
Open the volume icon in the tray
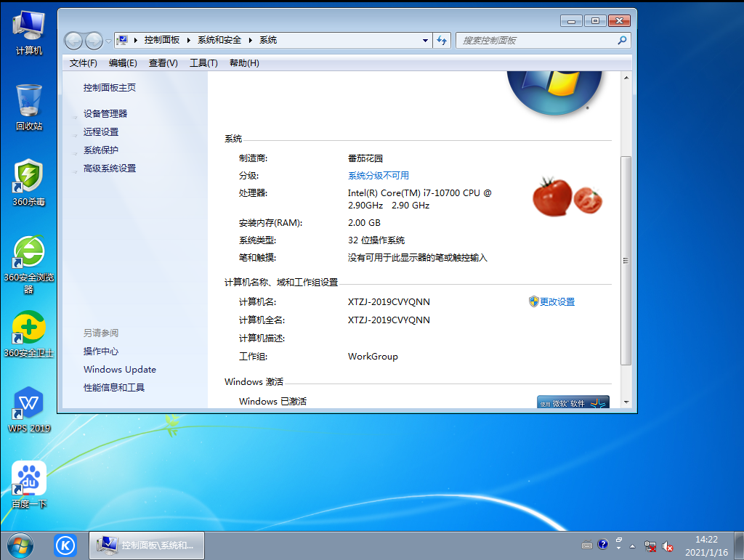(x=668, y=545)
